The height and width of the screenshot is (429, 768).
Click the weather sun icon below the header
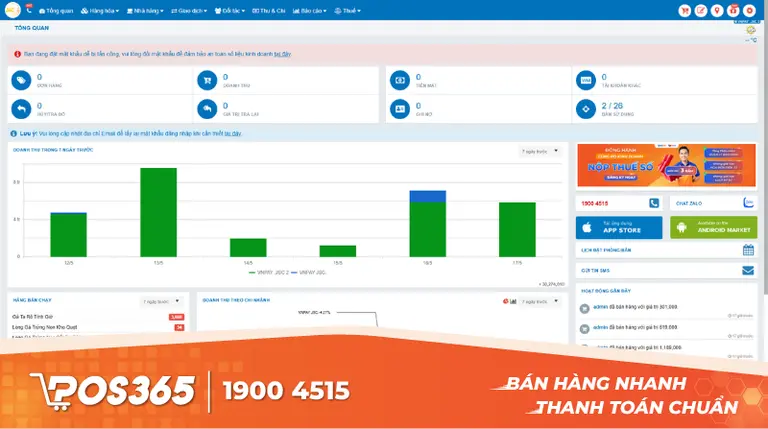click(751, 30)
